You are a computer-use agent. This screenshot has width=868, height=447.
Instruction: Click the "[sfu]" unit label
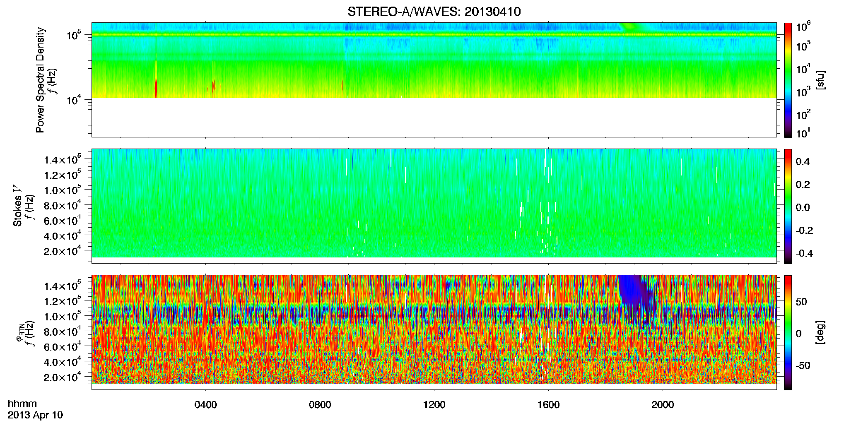point(820,80)
